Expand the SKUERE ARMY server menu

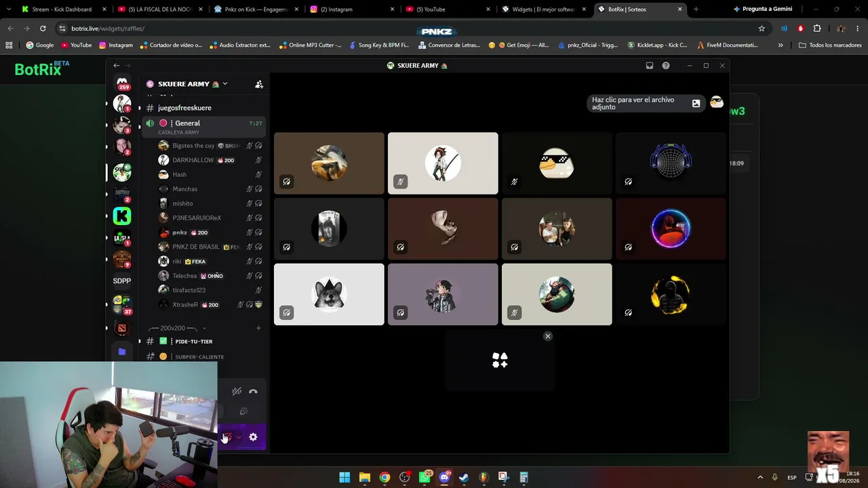pos(224,84)
